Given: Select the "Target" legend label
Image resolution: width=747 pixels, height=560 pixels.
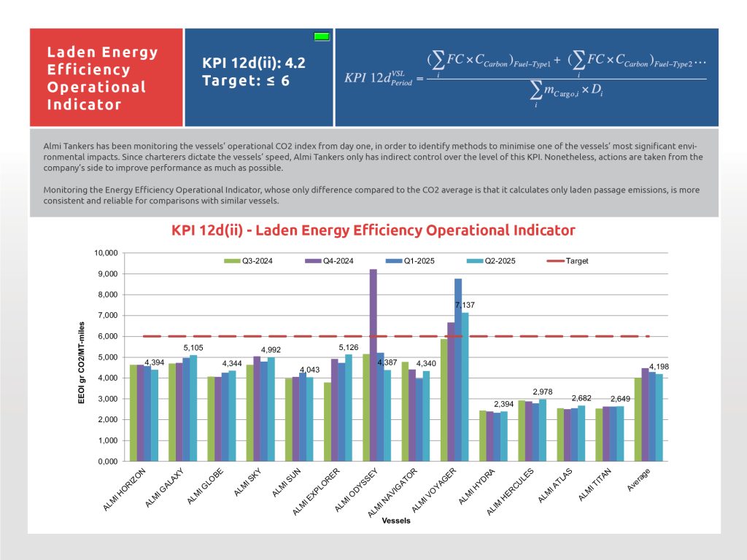Looking at the screenshot, I should click(x=577, y=261).
